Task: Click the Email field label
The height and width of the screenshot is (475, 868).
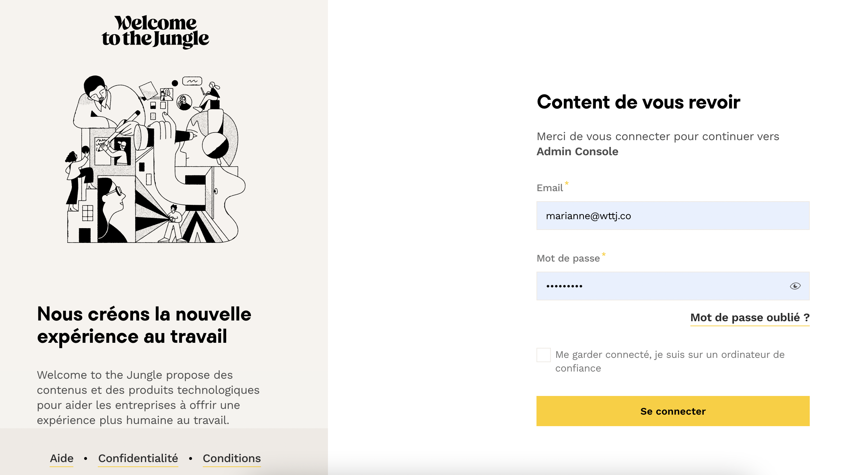Action: 549,188
